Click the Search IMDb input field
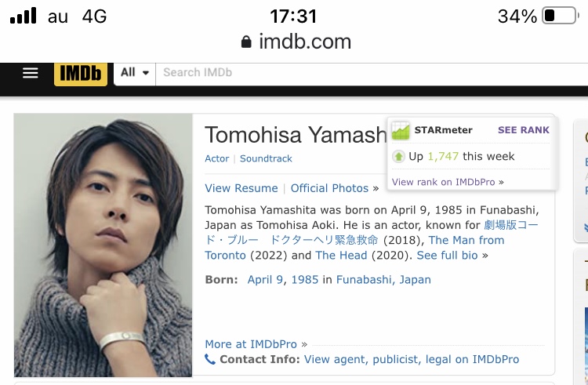588x385 pixels. point(372,72)
